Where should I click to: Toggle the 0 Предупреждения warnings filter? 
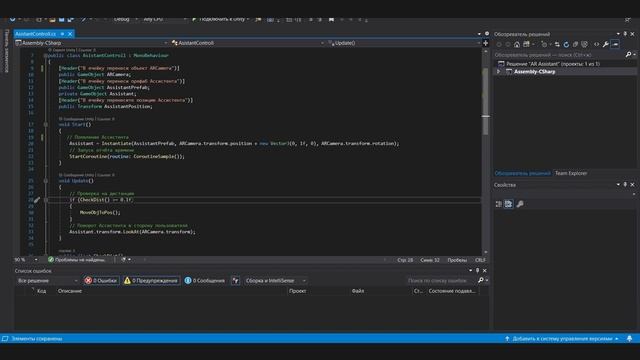pyautogui.click(x=151, y=281)
